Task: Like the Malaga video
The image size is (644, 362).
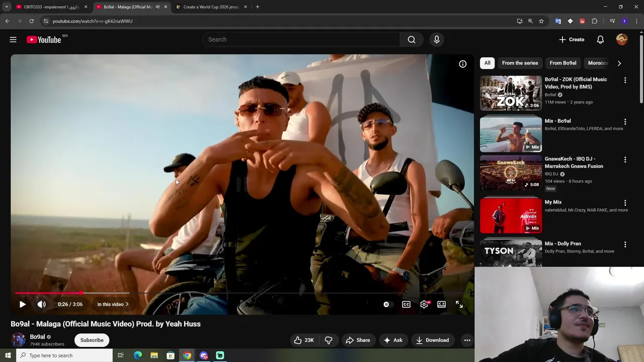Action: (x=304, y=340)
